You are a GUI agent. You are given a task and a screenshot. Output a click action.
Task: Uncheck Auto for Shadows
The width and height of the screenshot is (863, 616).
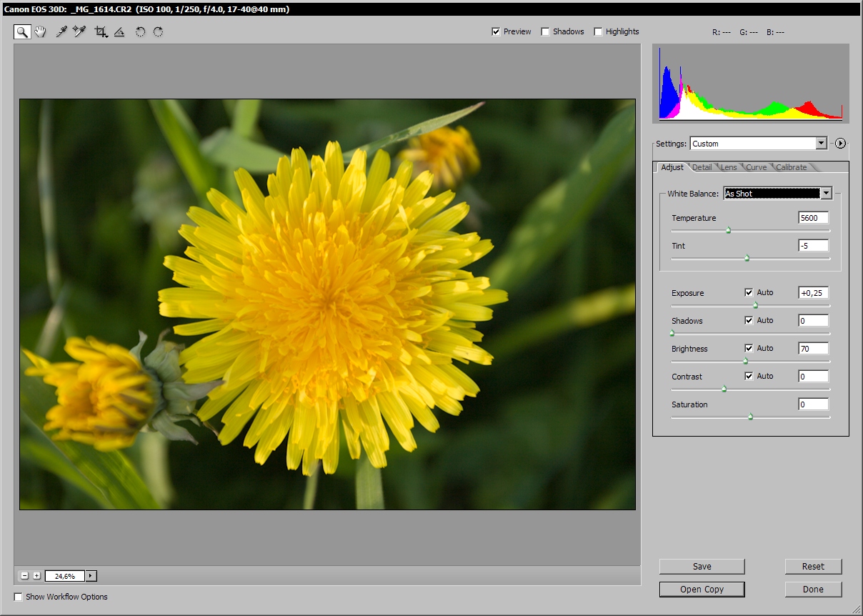coord(749,320)
